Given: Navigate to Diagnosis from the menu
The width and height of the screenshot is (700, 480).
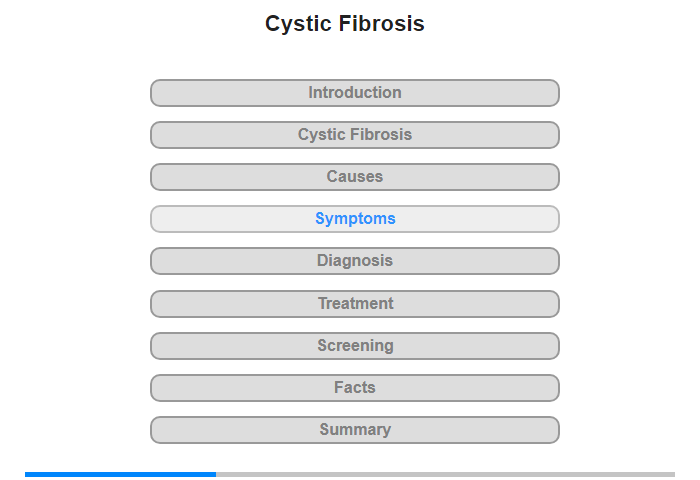Looking at the screenshot, I should 355,261.
